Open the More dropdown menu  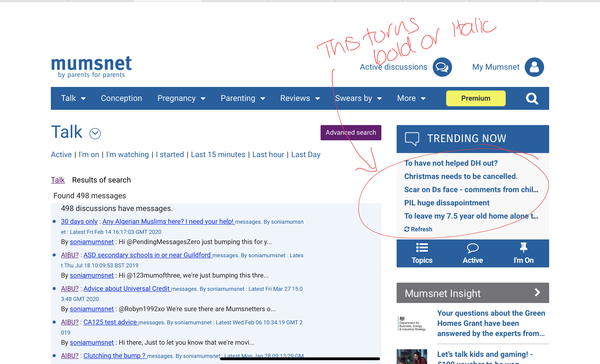pos(411,98)
